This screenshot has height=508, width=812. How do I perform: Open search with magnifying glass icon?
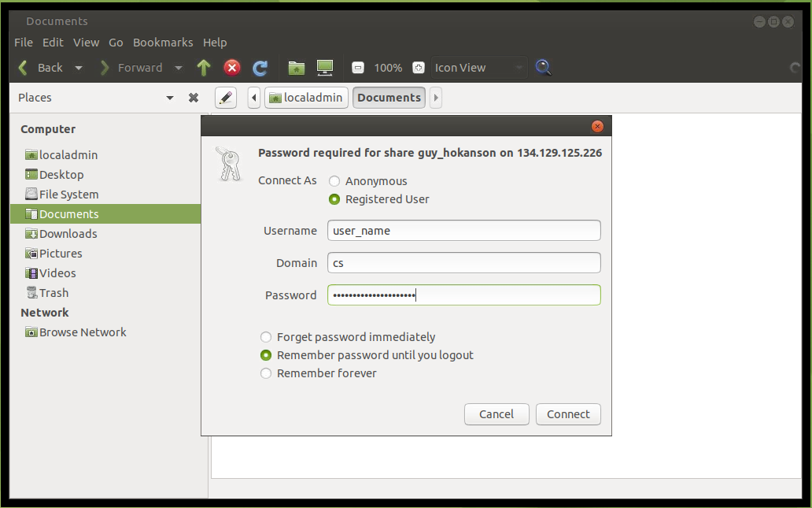[x=543, y=68]
